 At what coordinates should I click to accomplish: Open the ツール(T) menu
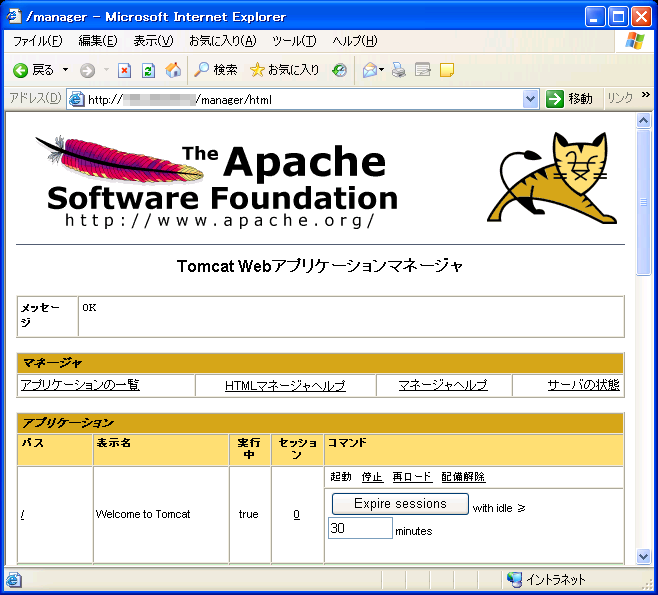294,41
